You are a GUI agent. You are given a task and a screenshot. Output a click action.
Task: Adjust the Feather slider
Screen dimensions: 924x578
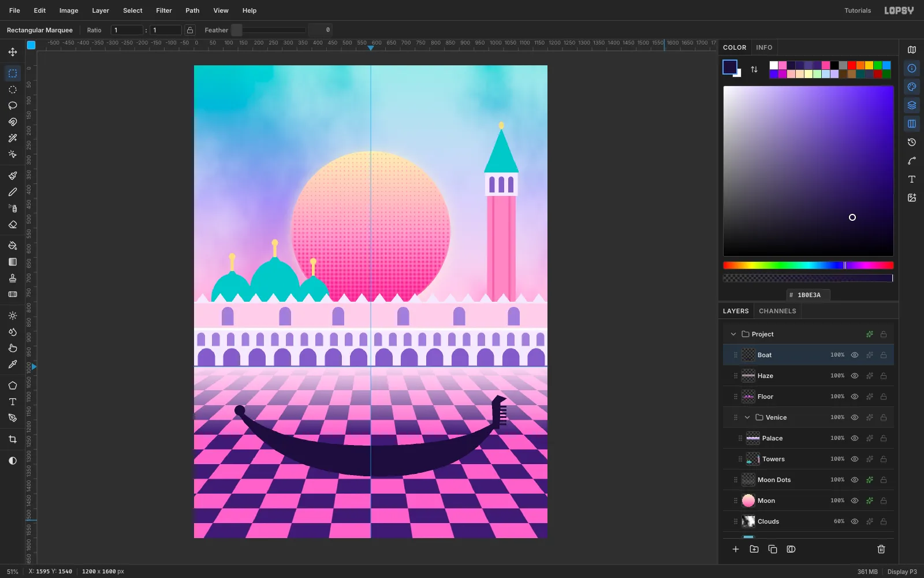(x=269, y=30)
